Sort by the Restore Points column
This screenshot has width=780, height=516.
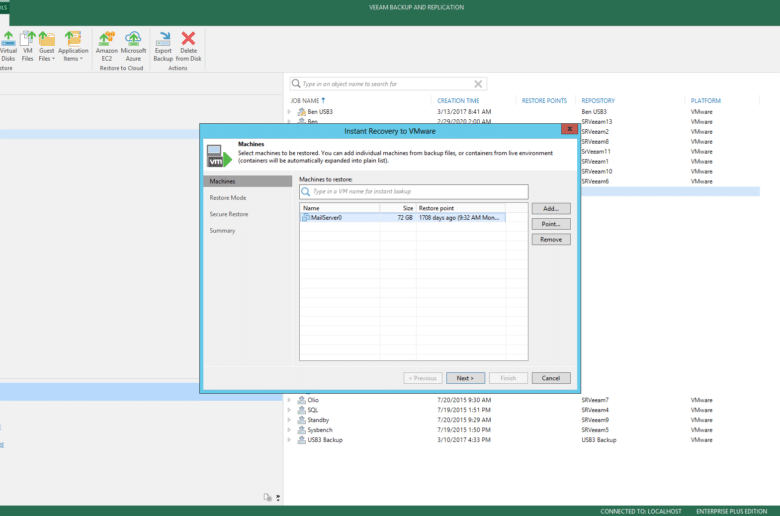544,101
